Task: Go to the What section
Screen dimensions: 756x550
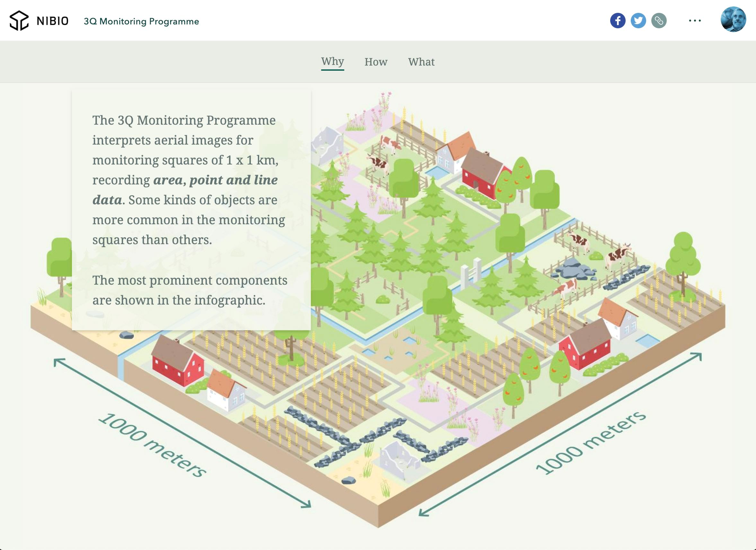Action: tap(421, 62)
